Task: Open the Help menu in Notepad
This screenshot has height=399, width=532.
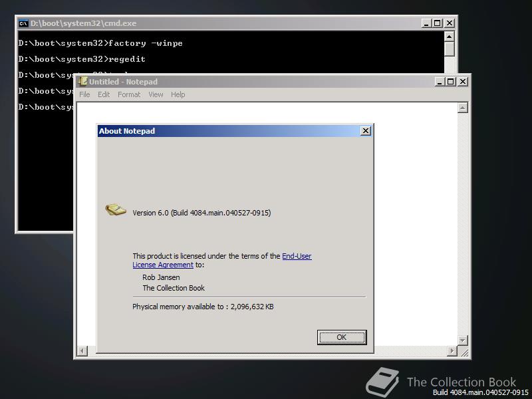Action: coord(178,94)
